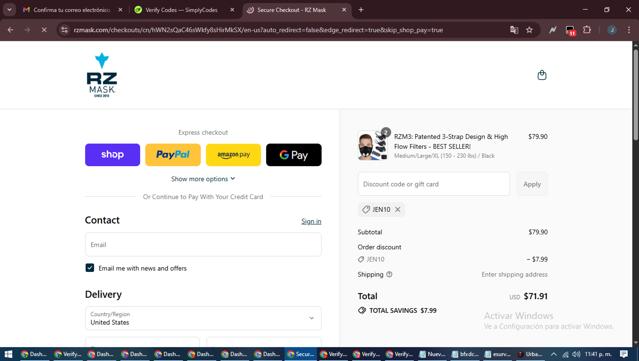Click the -$7.99 discount amount

[537, 259]
